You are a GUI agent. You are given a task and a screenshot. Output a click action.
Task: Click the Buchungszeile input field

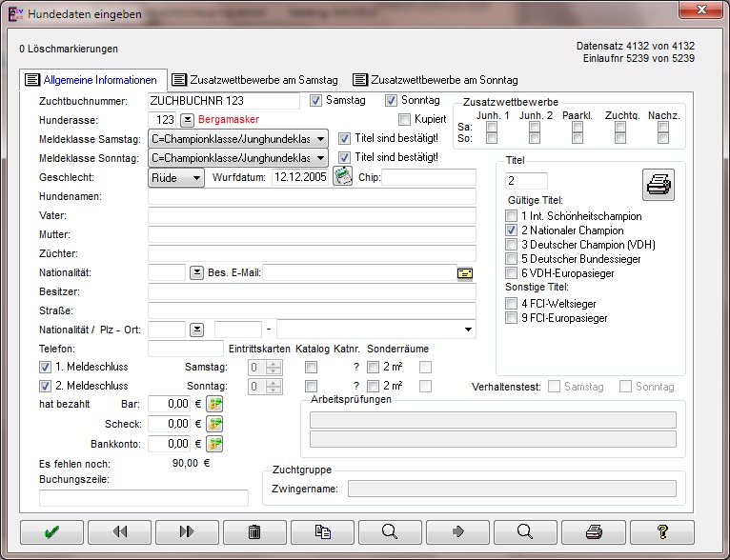click(x=143, y=498)
